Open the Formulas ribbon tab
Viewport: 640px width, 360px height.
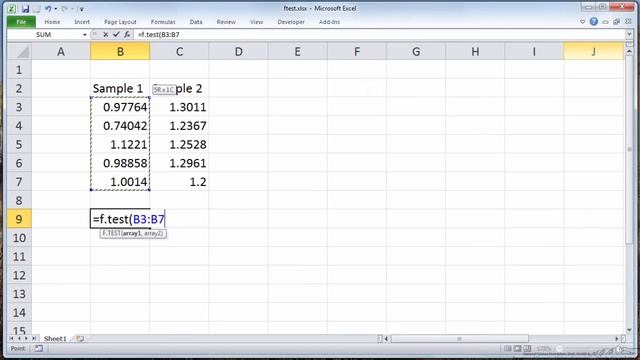tap(163, 22)
